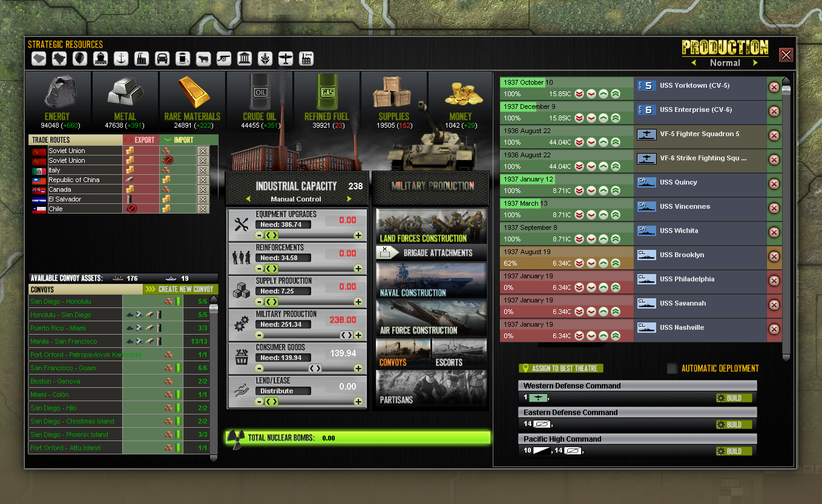822x504 pixels.
Task: Select the ship strategic resource icon
Action: coord(100,59)
